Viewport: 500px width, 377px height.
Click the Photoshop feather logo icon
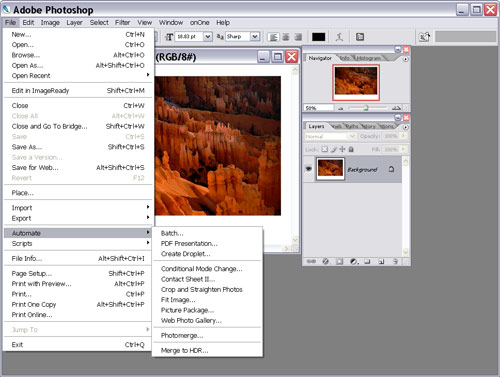point(6,9)
